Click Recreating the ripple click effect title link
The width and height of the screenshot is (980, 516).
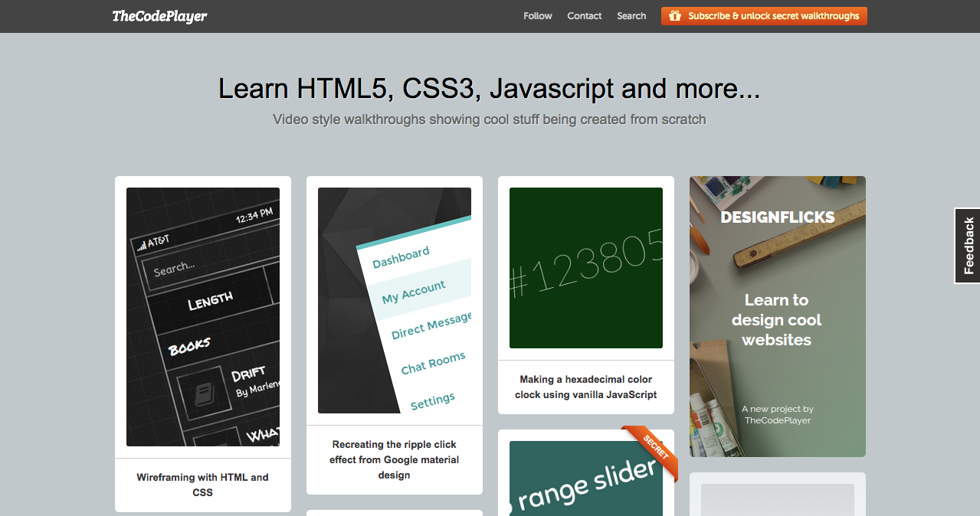tap(395, 459)
